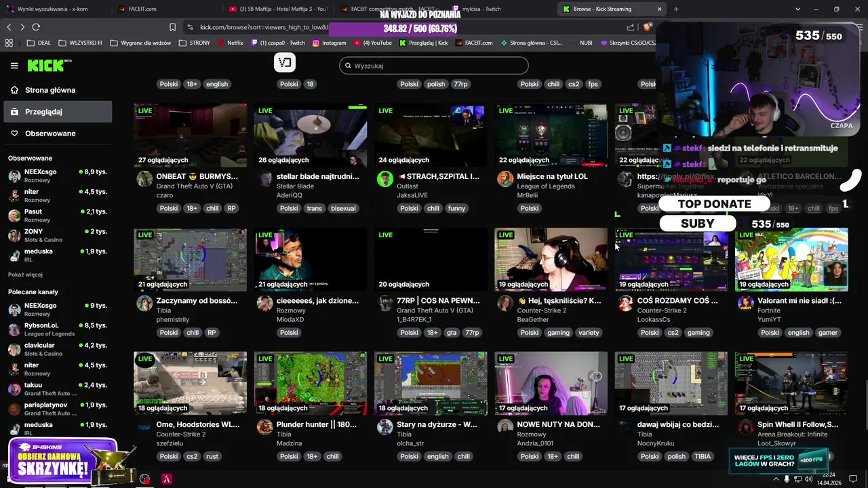This screenshot has width=868, height=488.
Task: Open clavicular recommended channel
Action: (x=58, y=349)
